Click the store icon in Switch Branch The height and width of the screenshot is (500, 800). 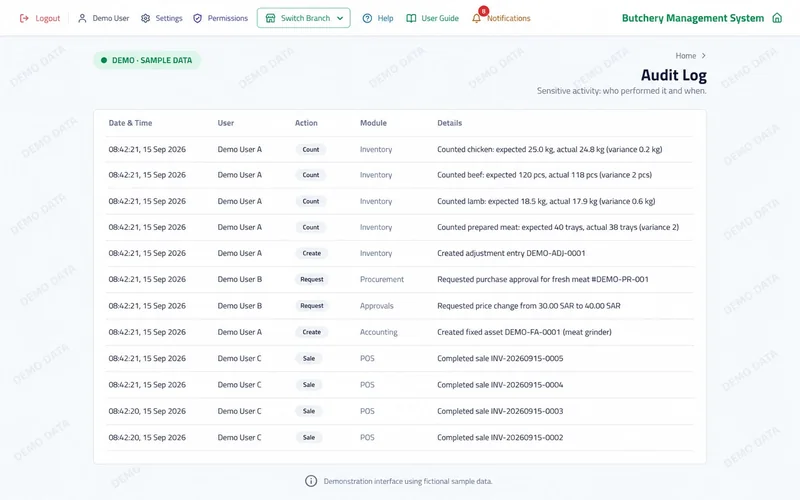[270, 18]
